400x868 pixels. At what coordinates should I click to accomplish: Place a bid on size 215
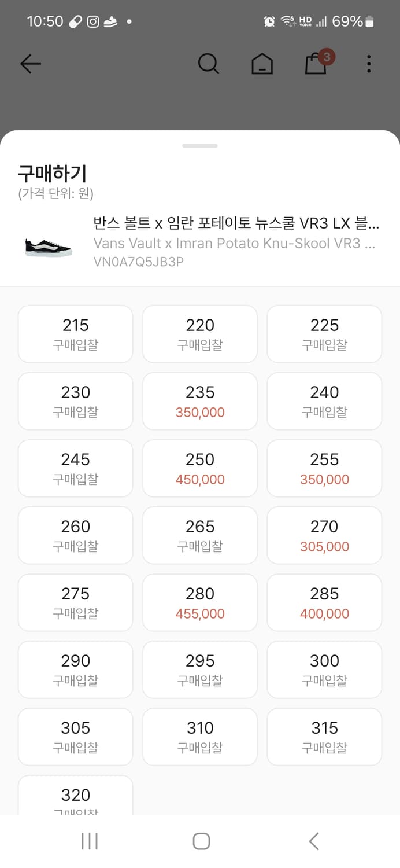coord(75,334)
